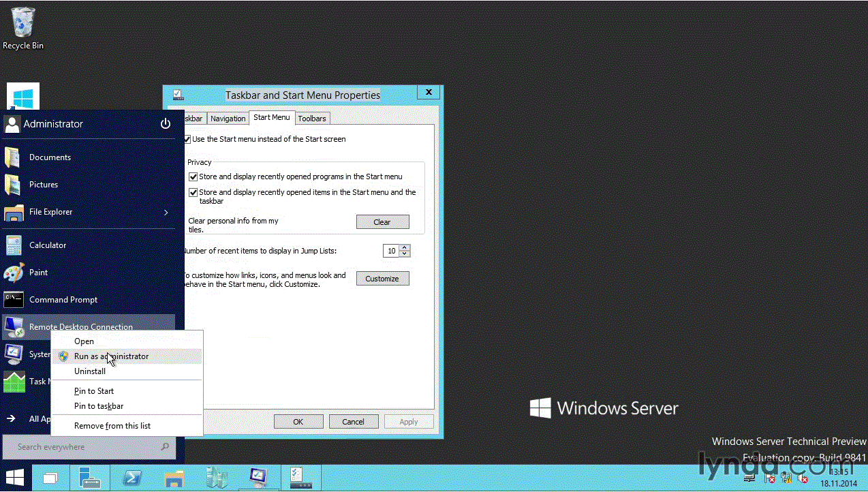Viewport: 868px width, 492px height.
Task: Switch to the Toolbars tab
Action: click(312, 119)
